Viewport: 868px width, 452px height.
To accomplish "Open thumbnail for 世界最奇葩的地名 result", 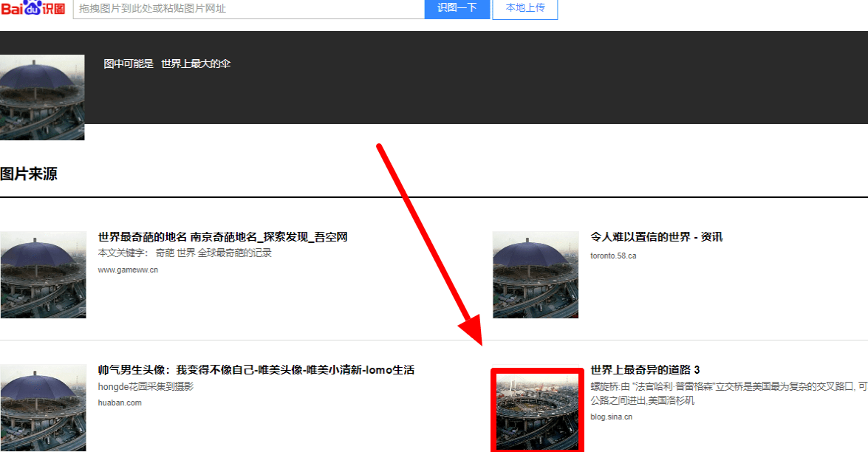I will (43, 275).
